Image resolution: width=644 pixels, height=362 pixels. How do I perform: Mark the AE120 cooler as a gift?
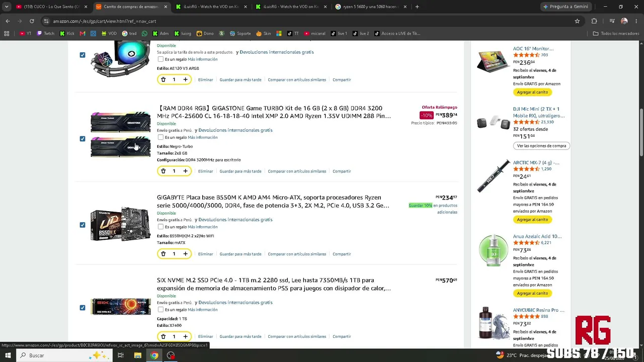pyautogui.click(x=160, y=59)
